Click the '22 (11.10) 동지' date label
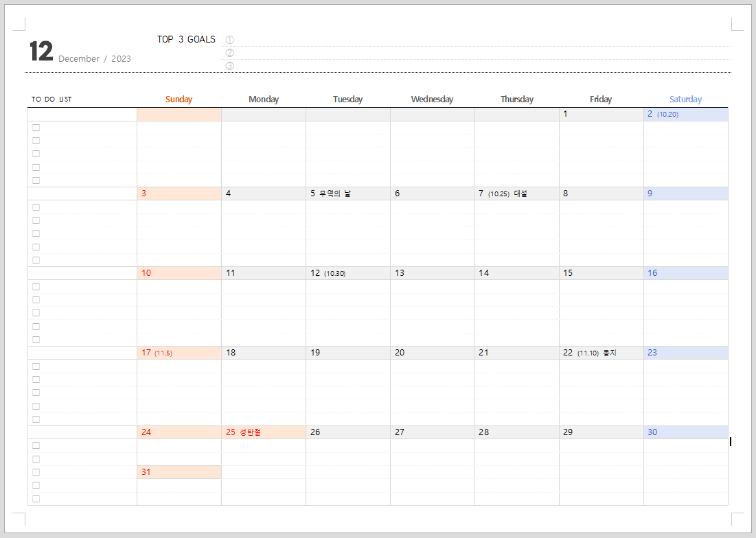Screen dimensions: 756x538 tap(590, 353)
